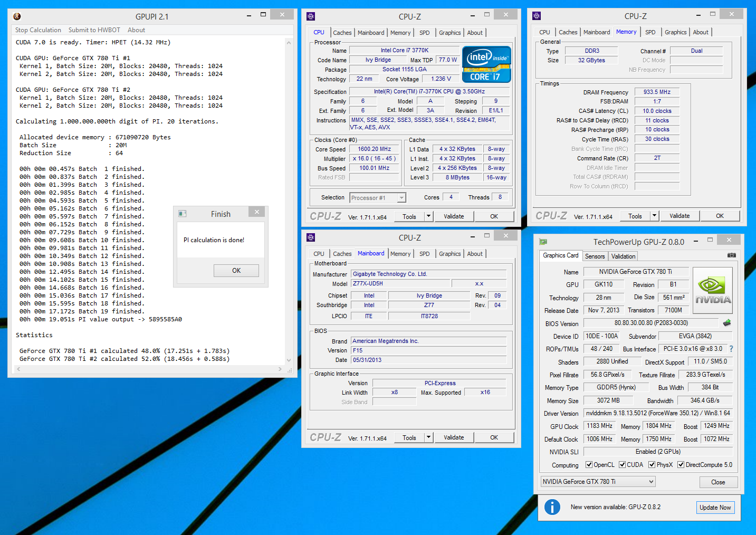
Task: Open the About menu in GPUPI
Action: click(x=136, y=30)
